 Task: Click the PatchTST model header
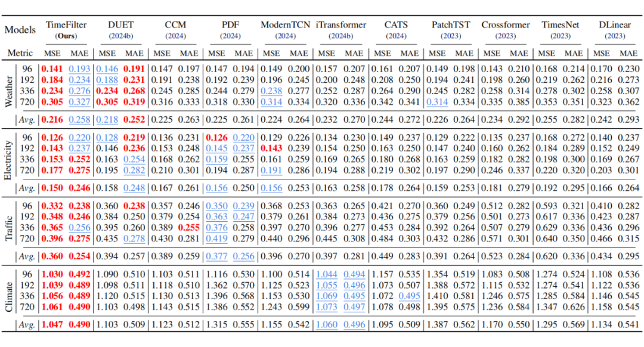[x=451, y=25]
